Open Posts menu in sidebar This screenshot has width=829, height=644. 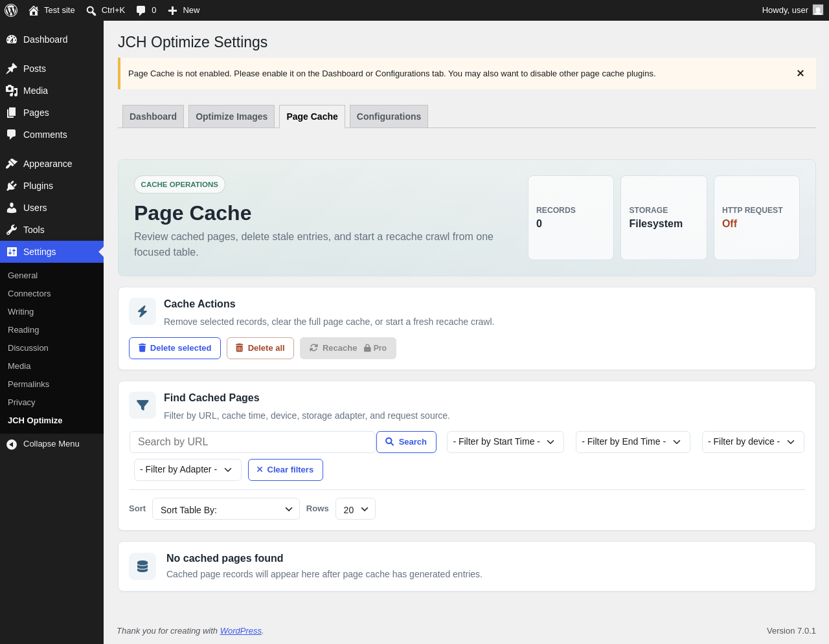[x=52, y=69]
